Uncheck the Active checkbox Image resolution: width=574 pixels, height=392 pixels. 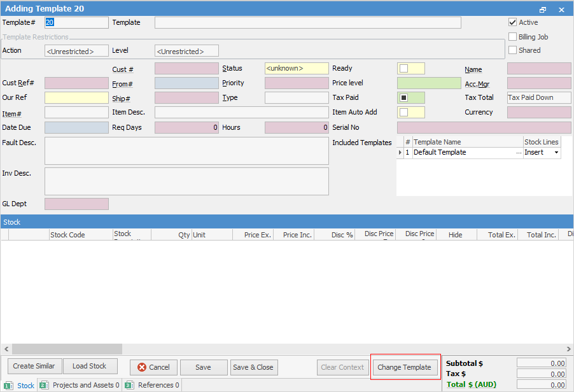513,22
